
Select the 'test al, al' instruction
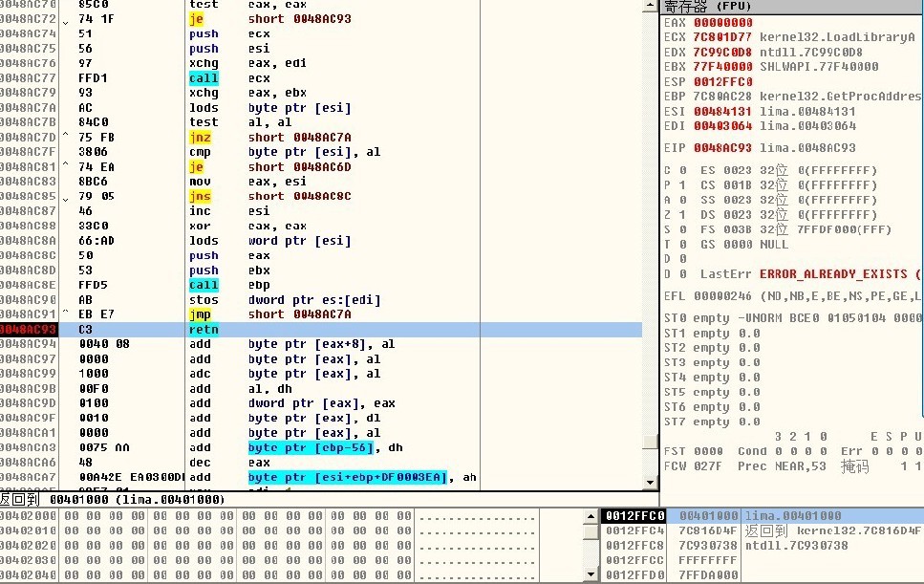coord(241,122)
